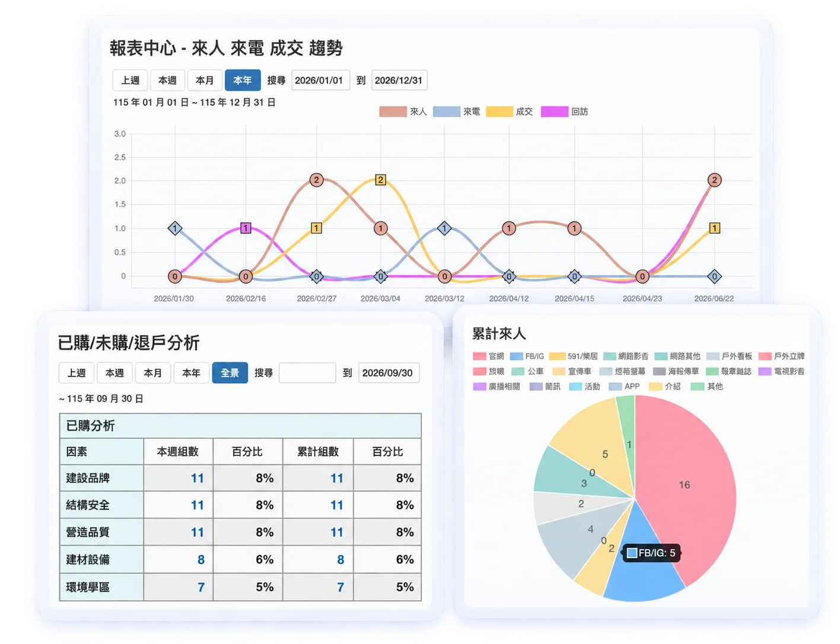Click 搜尋 in trend report
Screen dimensions: 840x644
[276, 80]
